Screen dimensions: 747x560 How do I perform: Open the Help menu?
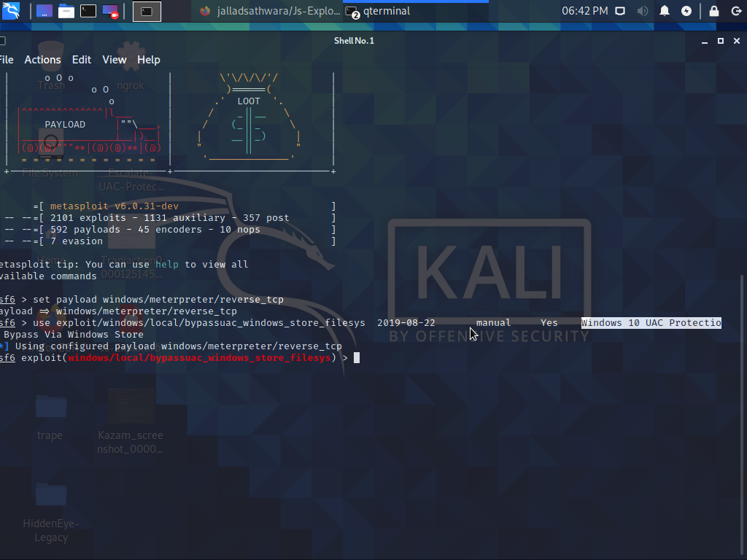pos(149,60)
